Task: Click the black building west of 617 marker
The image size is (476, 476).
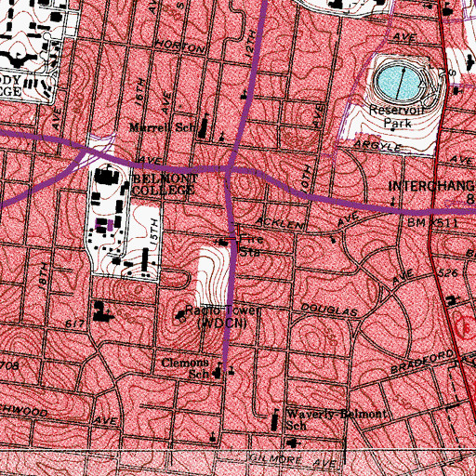Action: (x=102, y=312)
